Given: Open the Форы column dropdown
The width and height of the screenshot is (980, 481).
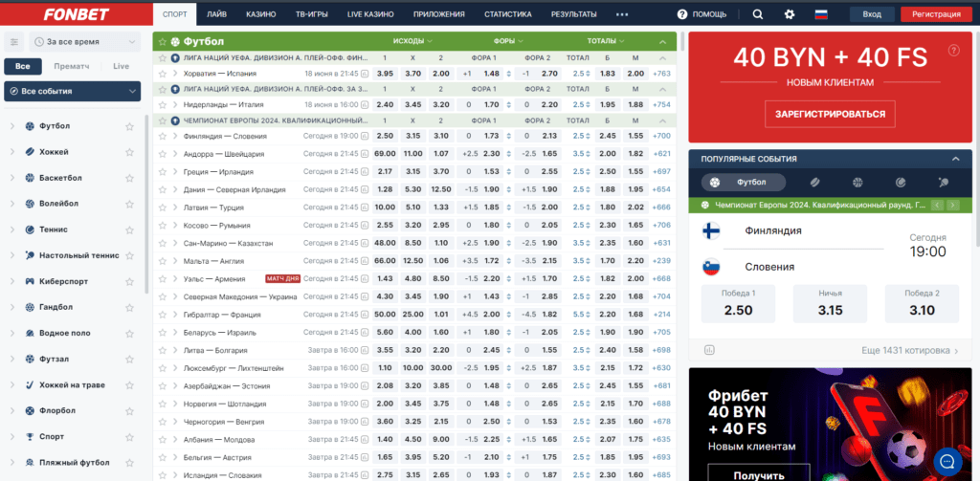Looking at the screenshot, I should [x=508, y=41].
